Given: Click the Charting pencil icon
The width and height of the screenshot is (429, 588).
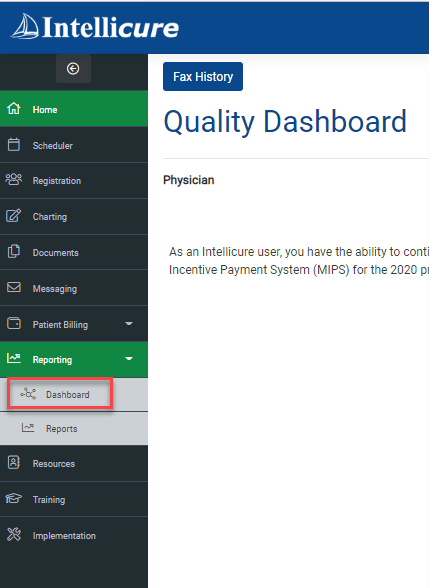Looking at the screenshot, I should [x=14, y=216].
